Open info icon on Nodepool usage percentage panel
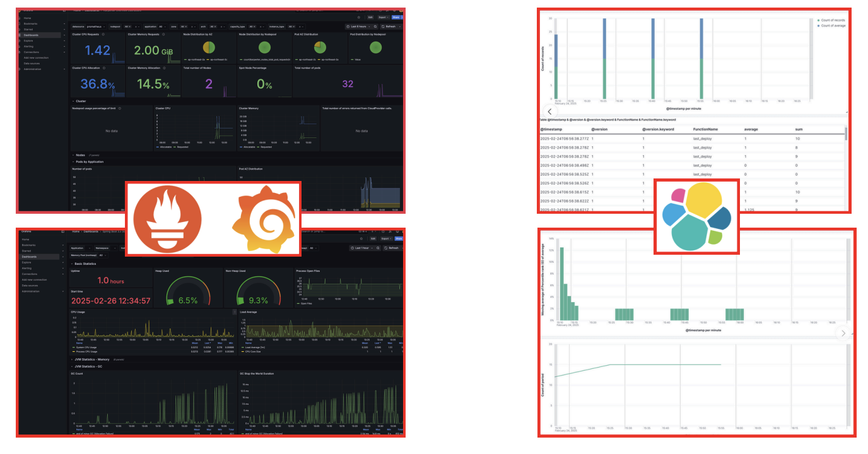 tap(120, 108)
